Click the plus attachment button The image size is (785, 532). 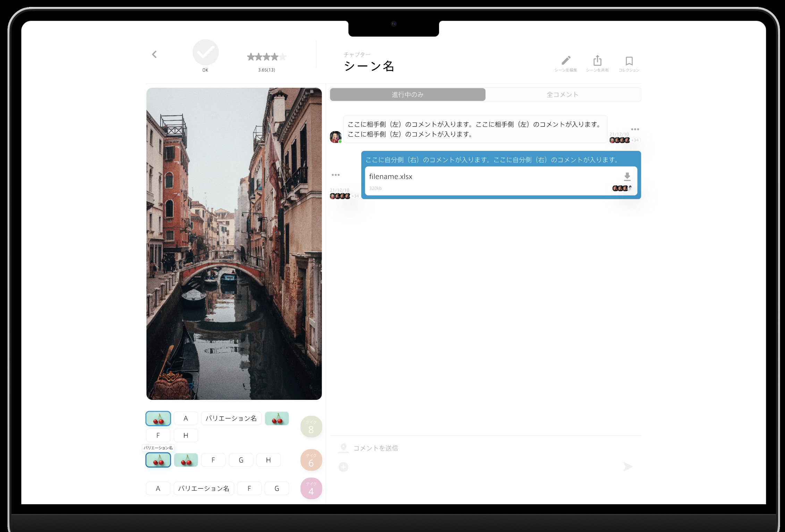tap(343, 467)
